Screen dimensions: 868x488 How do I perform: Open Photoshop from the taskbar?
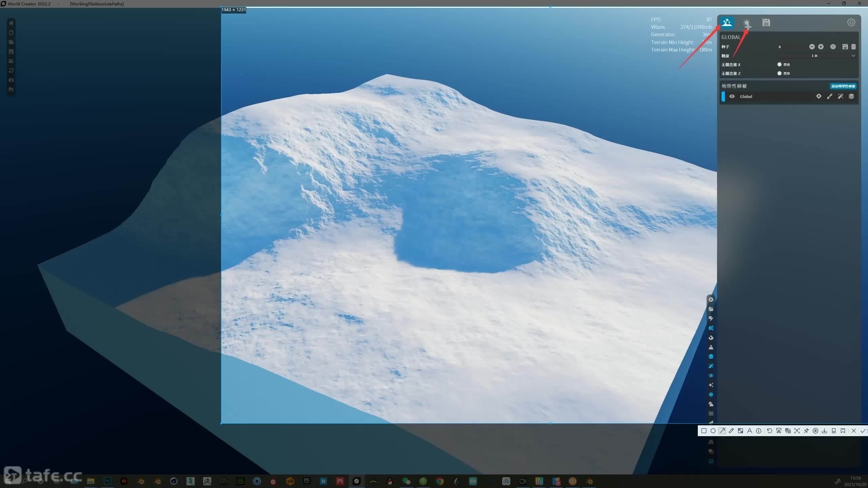click(107, 481)
